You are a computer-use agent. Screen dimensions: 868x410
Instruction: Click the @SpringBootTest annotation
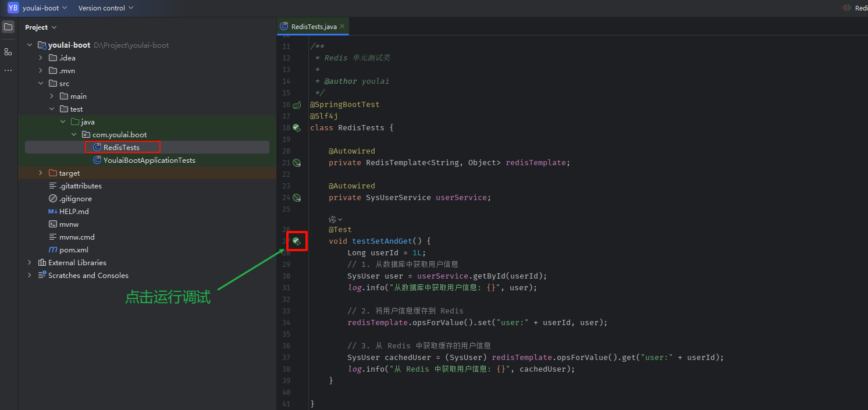tap(345, 105)
